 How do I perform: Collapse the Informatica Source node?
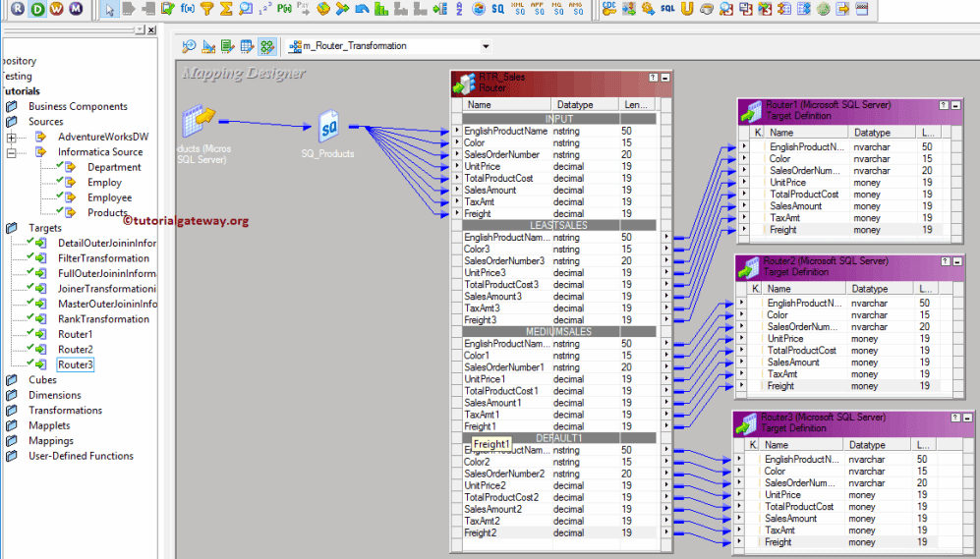point(12,152)
